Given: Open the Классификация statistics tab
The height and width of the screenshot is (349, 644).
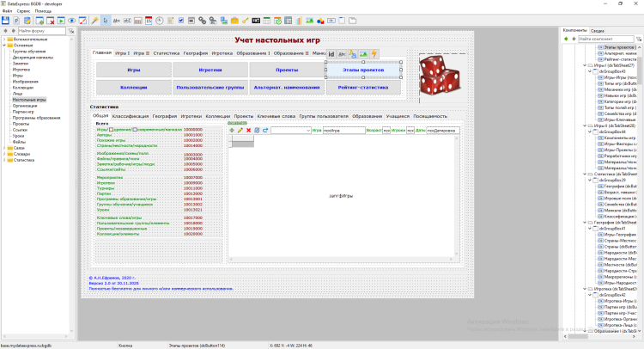Looking at the screenshot, I should (x=131, y=116).
